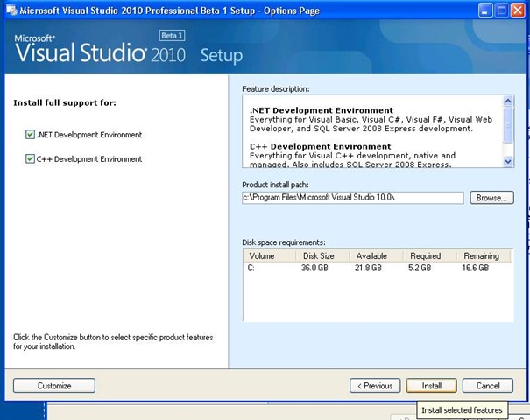The height and width of the screenshot is (420, 530).
Task: Click the Required column header
Action: (x=429, y=255)
